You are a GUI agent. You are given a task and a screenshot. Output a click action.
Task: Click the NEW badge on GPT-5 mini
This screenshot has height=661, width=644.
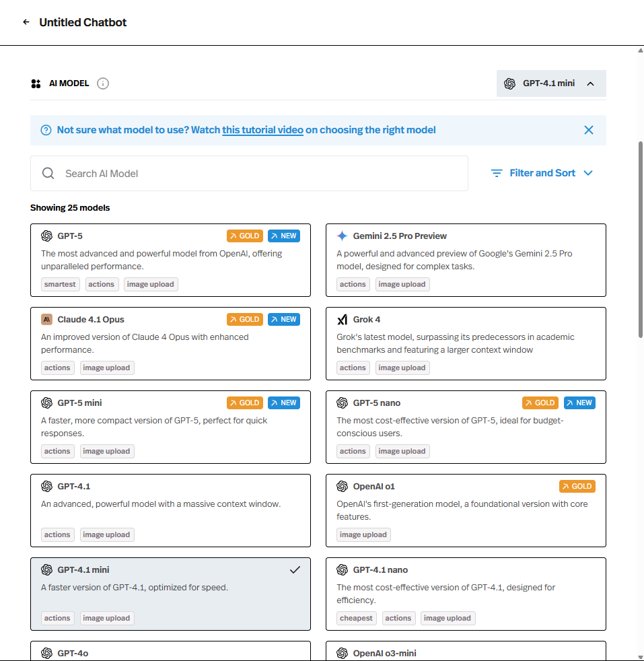pyautogui.click(x=283, y=403)
